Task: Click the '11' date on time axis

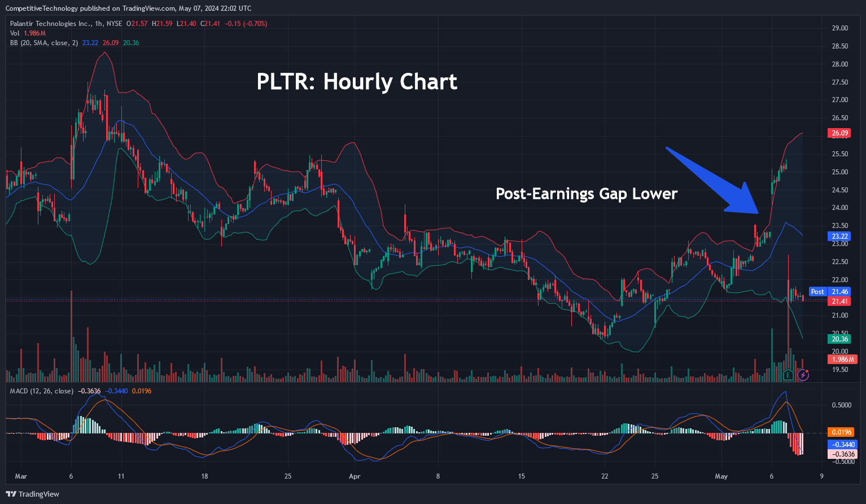Action: coord(121,476)
